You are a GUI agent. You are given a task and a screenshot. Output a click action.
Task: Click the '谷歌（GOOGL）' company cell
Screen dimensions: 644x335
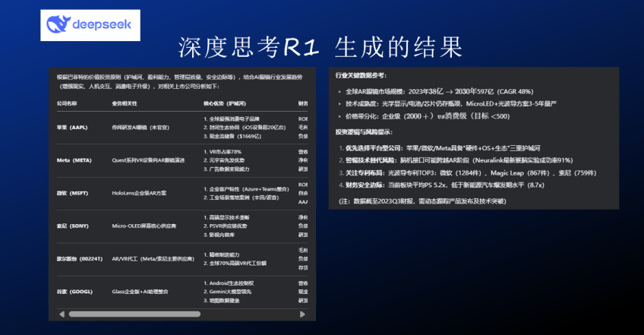pos(74,292)
